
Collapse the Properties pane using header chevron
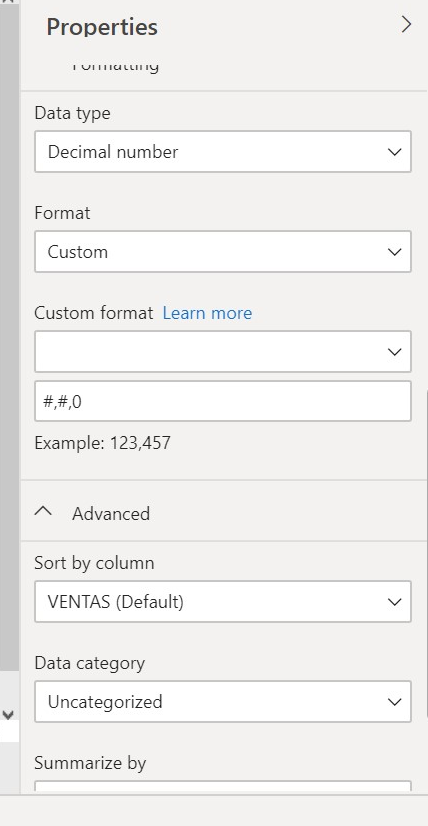pos(406,25)
